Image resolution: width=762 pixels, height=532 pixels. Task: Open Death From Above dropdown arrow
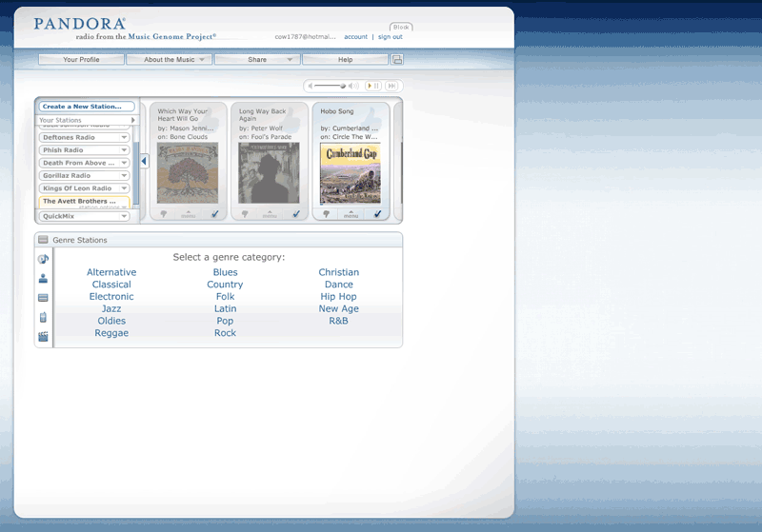click(125, 163)
